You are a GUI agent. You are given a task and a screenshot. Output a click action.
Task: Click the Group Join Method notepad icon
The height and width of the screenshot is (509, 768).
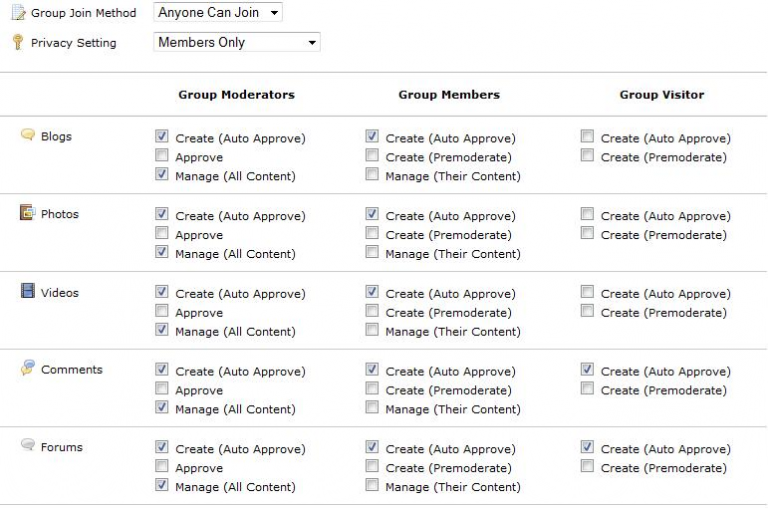tap(19, 12)
